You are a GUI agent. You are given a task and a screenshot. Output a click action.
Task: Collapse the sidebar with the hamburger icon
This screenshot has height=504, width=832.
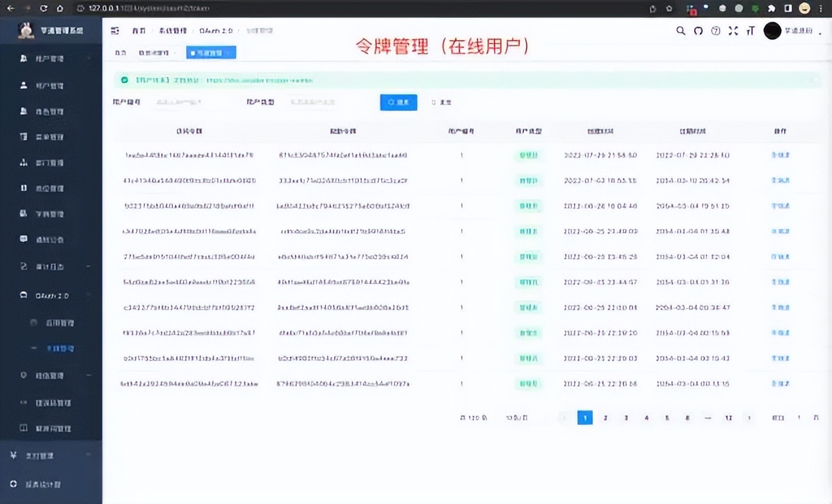coord(115,31)
